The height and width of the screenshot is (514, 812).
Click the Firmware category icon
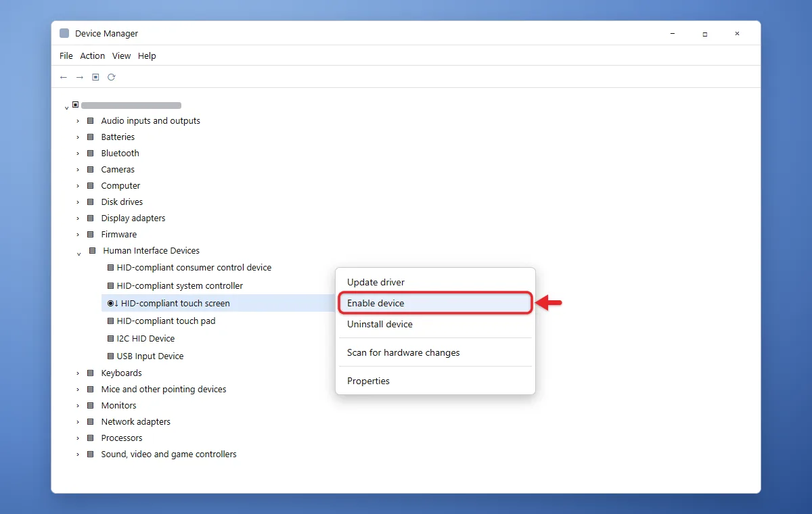91,235
